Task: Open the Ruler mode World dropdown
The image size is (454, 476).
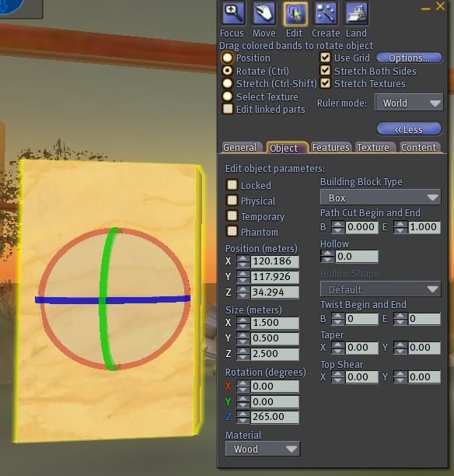Action: (x=409, y=103)
